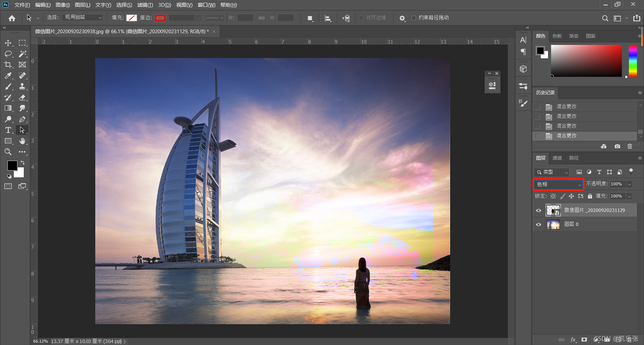Image resolution: width=644 pixels, height=345 pixels.
Task: Select the Hand tool
Action: [x=22, y=141]
